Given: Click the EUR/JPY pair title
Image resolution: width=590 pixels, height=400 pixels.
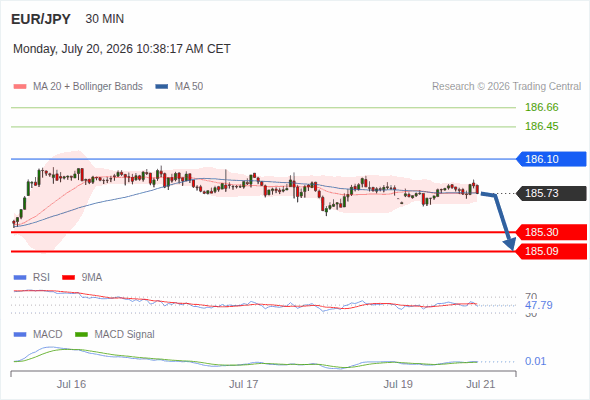Looking at the screenshot, I should coord(41,19).
